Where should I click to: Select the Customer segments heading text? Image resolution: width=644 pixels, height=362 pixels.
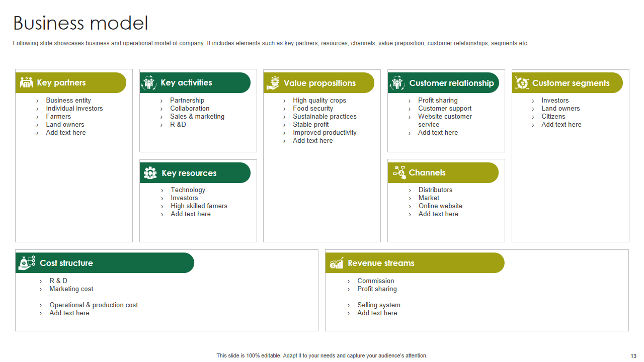click(x=571, y=83)
